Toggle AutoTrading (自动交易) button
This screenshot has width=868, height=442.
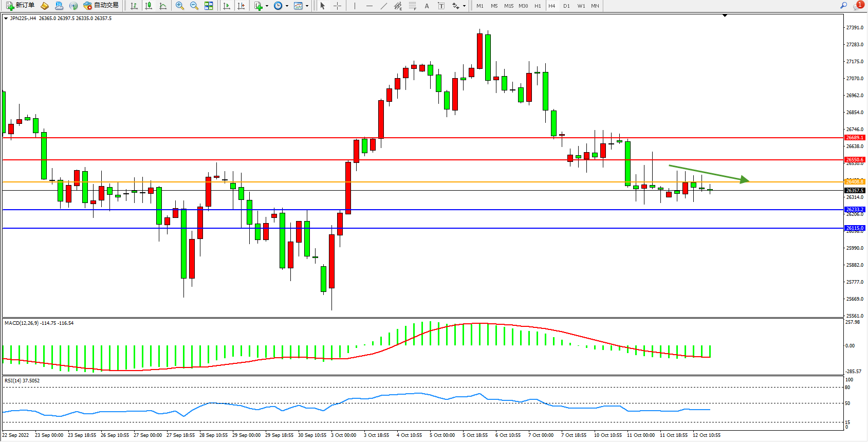tap(101, 6)
